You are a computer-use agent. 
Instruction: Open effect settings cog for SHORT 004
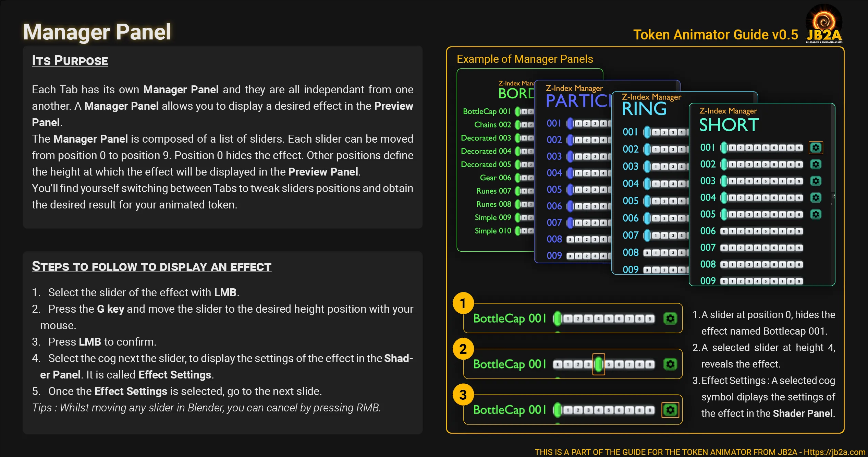tap(816, 198)
